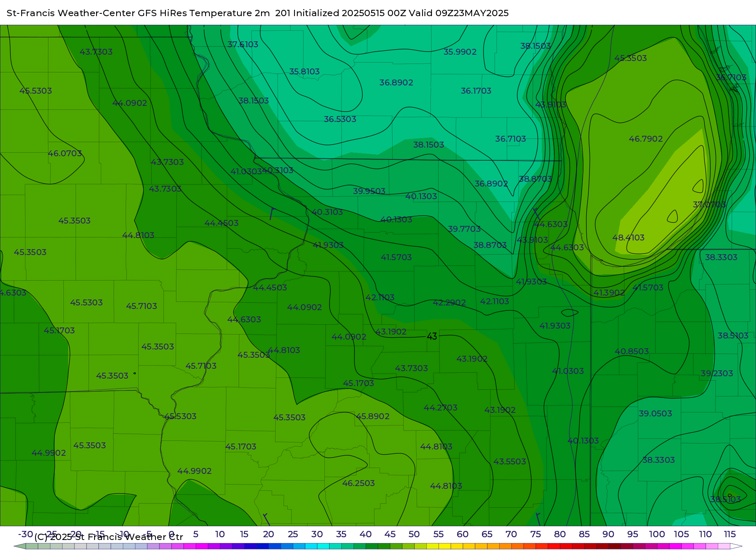
Task: Click the 36.5303 temperature reading
Action: click(x=340, y=119)
